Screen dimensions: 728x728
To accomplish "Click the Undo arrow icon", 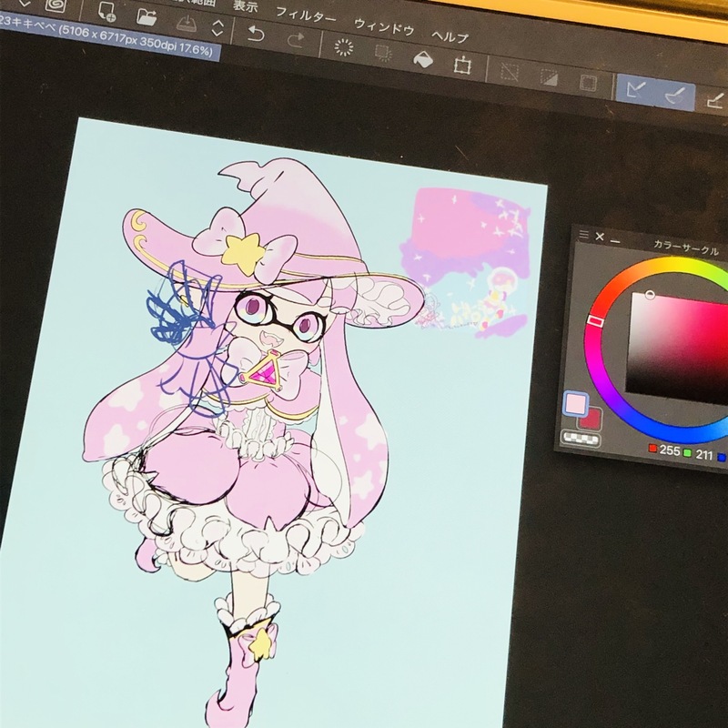I will coord(257,34).
